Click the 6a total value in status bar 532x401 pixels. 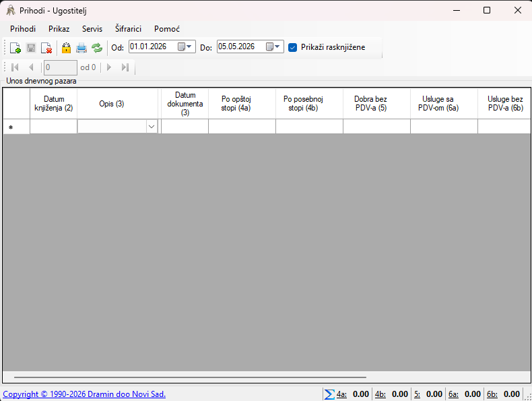coord(472,394)
